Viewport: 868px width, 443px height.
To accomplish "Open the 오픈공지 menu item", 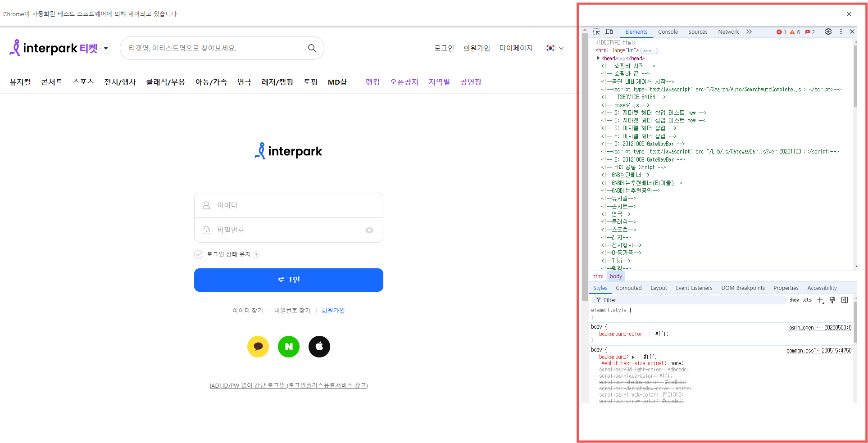I will point(404,82).
